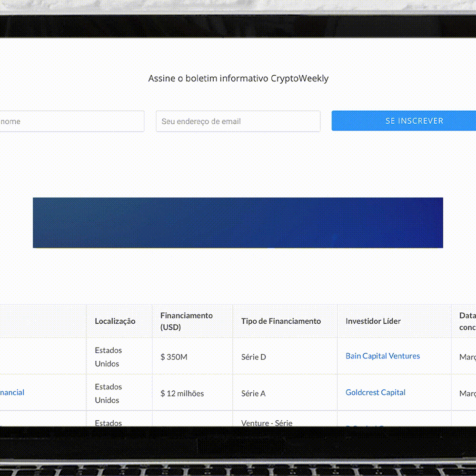
Task: Select the Investidor Líder column header
Action: [x=373, y=321]
